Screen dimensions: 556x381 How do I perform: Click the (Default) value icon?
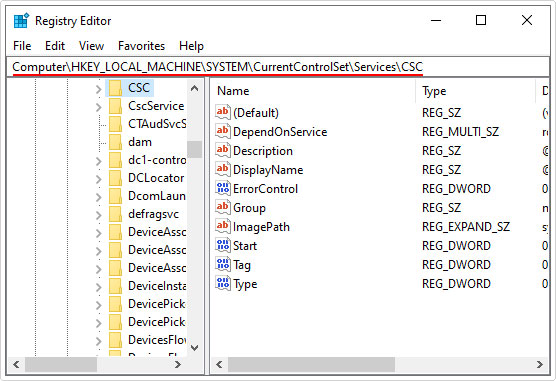[x=223, y=112]
